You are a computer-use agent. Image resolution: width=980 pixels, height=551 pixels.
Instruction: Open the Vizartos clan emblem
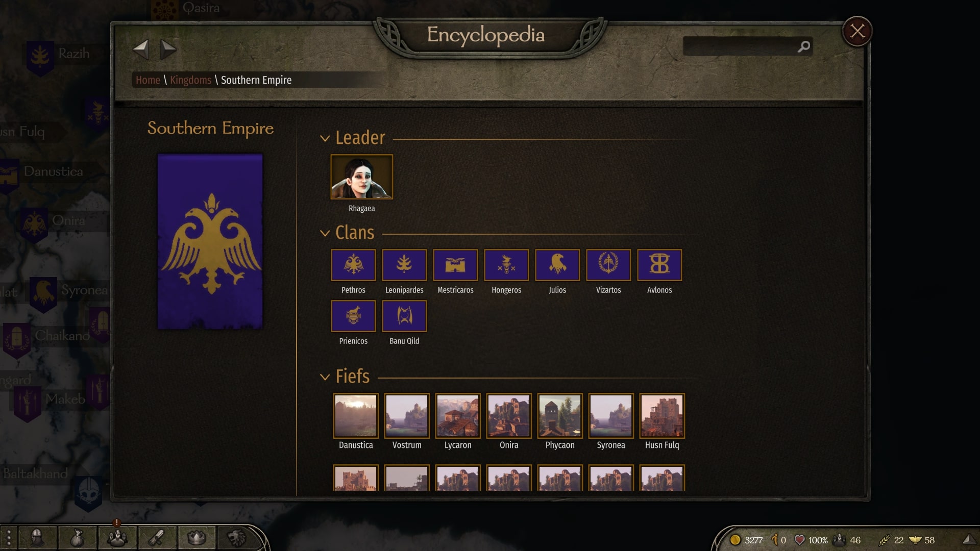point(608,265)
